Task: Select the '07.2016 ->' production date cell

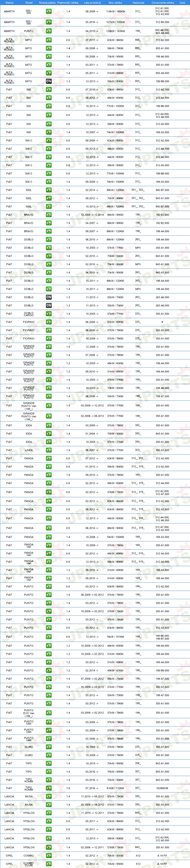Action: point(92,788)
